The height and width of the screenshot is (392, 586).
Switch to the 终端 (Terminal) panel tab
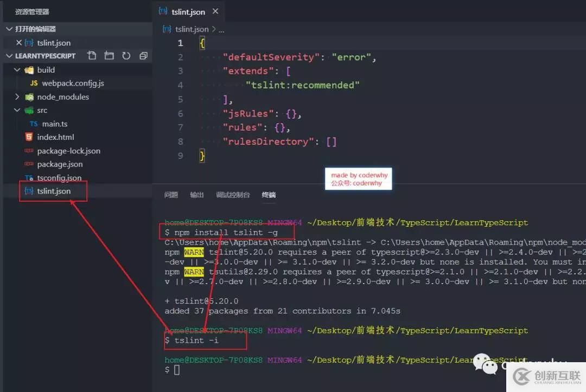pyautogui.click(x=269, y=195)
